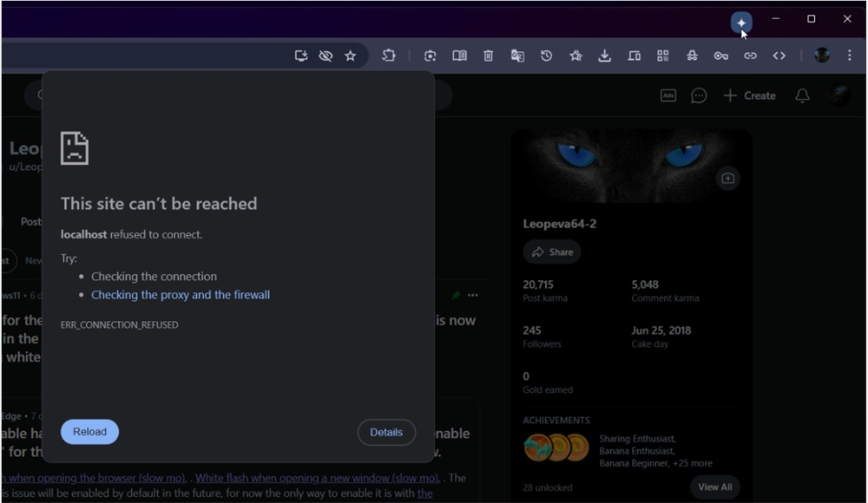Click the achievement badges thumbnail

coord(556,447)
